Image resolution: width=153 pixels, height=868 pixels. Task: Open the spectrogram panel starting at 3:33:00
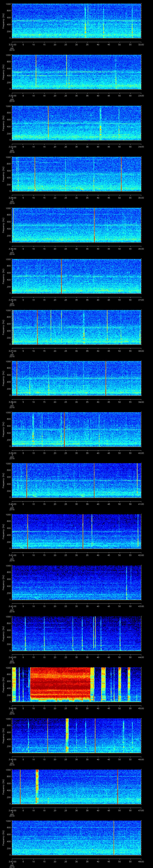point(76,123)
